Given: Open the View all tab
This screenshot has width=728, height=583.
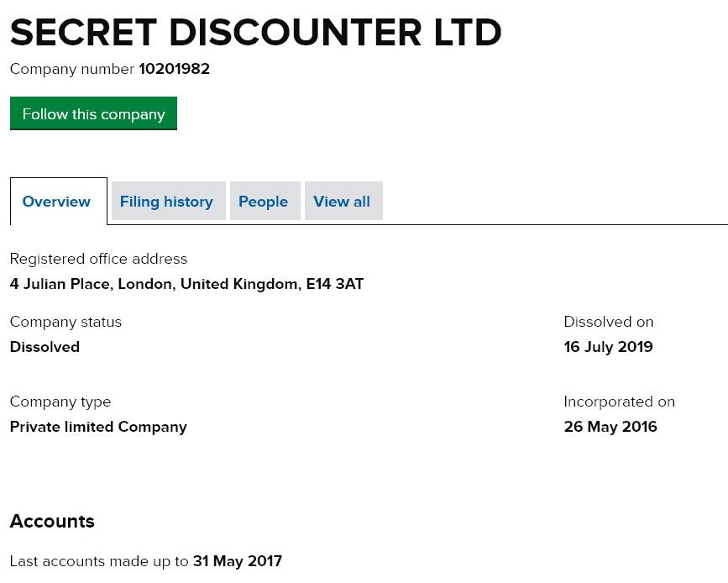Looking at the screenshot, I should [342, 202].
